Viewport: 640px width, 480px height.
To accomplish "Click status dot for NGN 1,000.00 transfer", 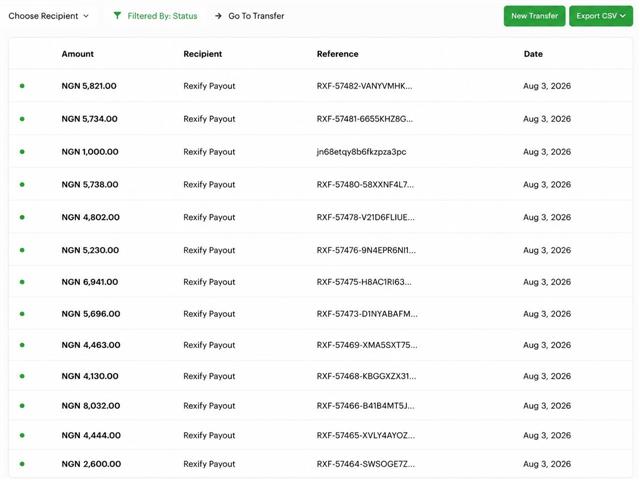I will (x=22, y=152).
